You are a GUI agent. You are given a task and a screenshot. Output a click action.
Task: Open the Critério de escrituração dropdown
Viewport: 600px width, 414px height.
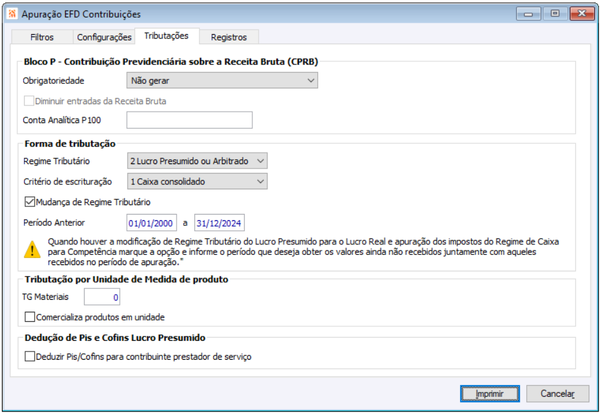pos(197,182)
